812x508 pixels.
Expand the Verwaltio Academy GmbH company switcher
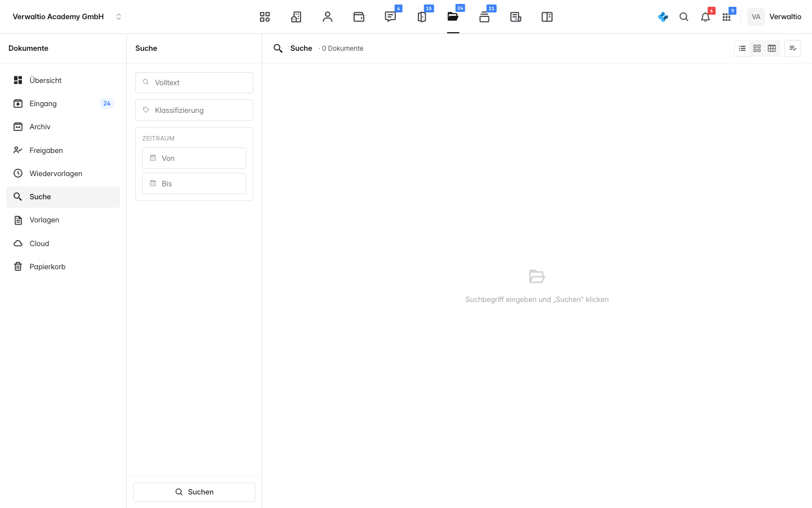point(67,17)
